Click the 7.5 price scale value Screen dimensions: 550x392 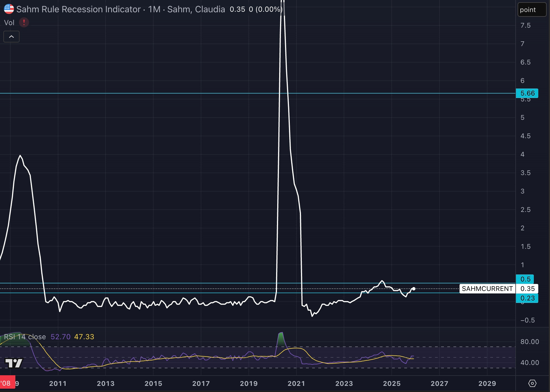525,25
